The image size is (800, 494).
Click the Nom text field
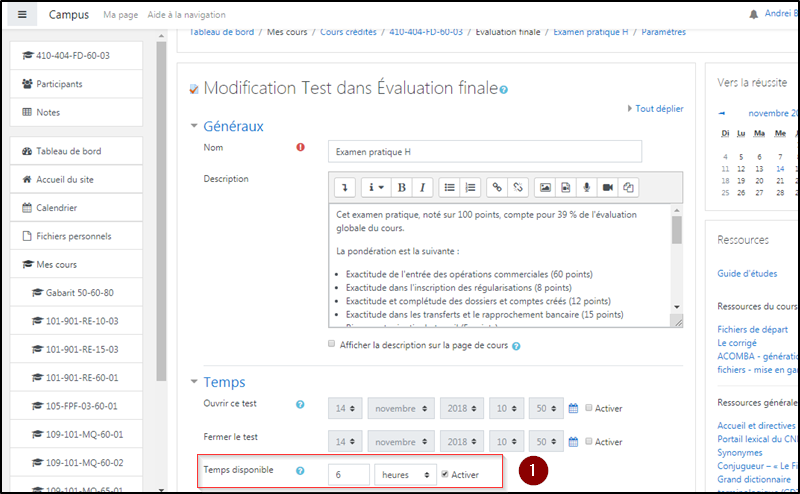pyautogui.click(x=484, y=151)
